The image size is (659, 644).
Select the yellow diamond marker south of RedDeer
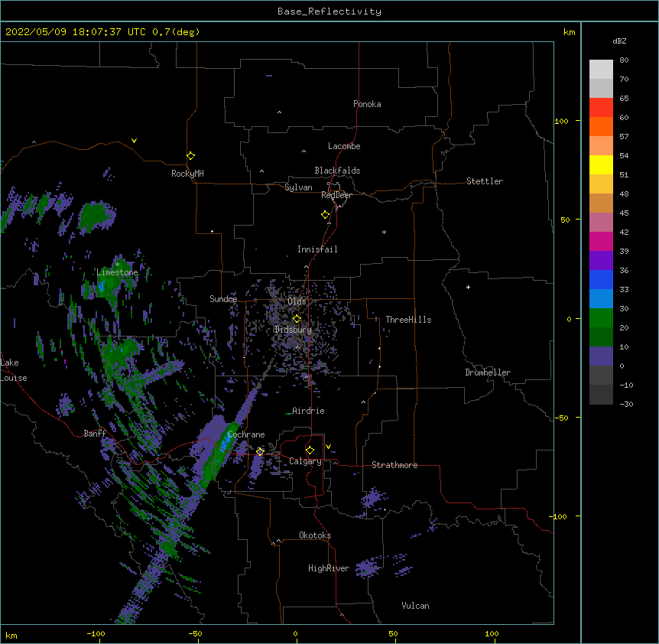click(x=326, y=215)
